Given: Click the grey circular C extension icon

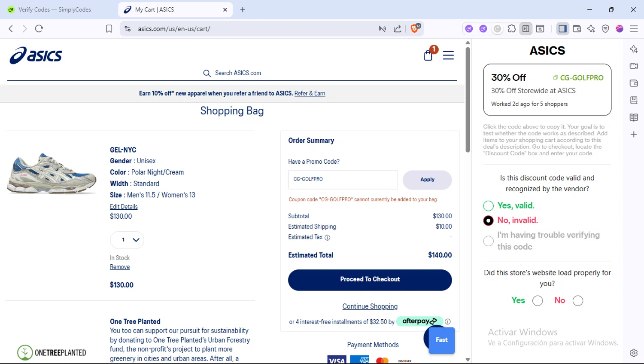Looking at the screenshot, I should [497, 29].
